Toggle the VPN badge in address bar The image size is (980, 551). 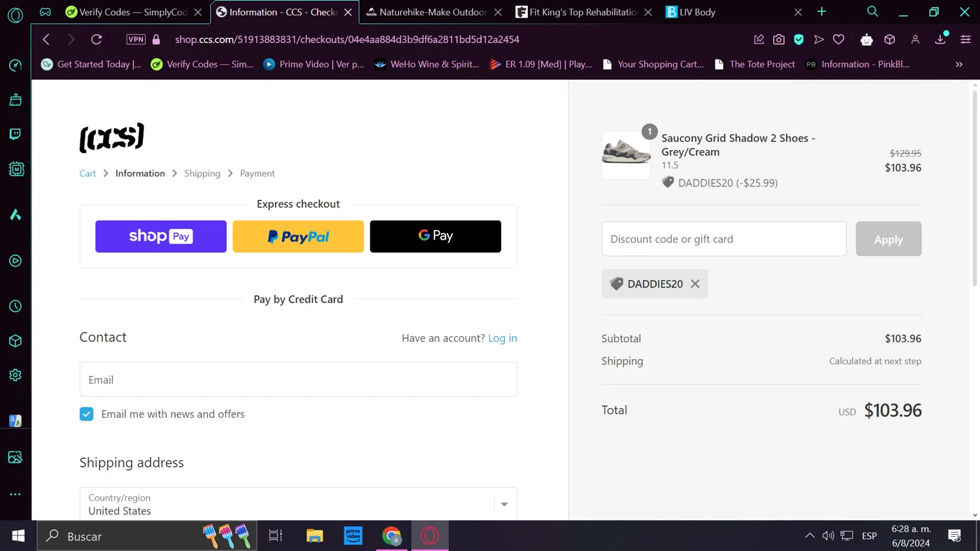[136, 39]
